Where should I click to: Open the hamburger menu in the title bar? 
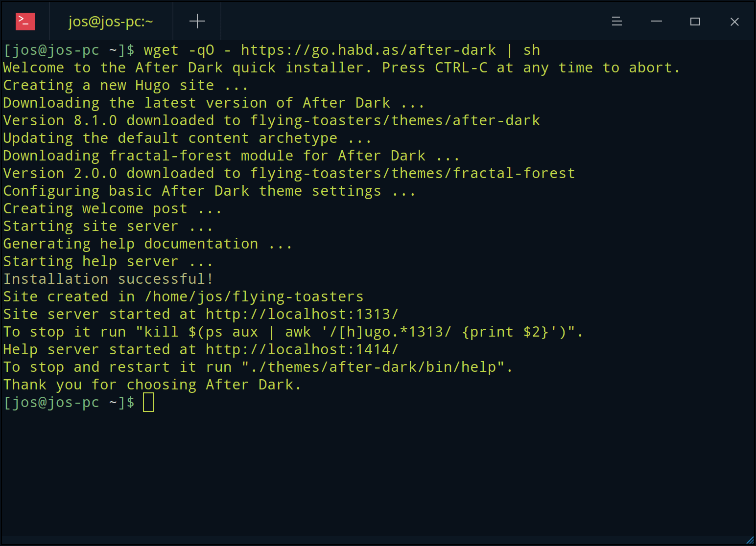click(616, 22)
